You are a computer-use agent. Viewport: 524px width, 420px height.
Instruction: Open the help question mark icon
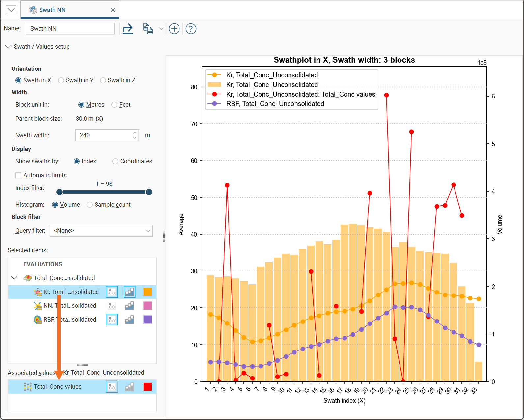(x=191, y=29)
